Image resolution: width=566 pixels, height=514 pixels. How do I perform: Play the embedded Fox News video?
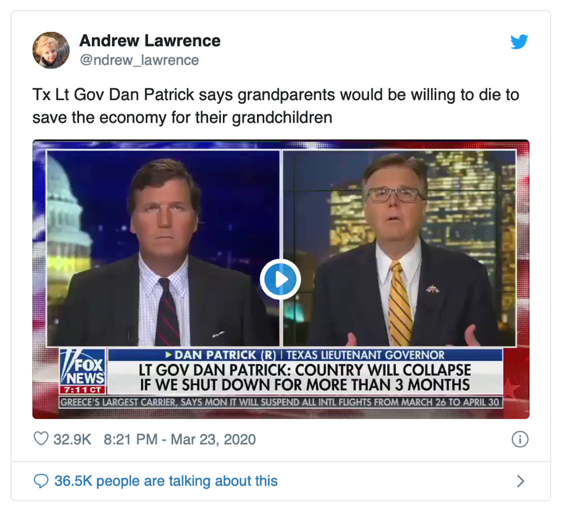click(280, 279)
